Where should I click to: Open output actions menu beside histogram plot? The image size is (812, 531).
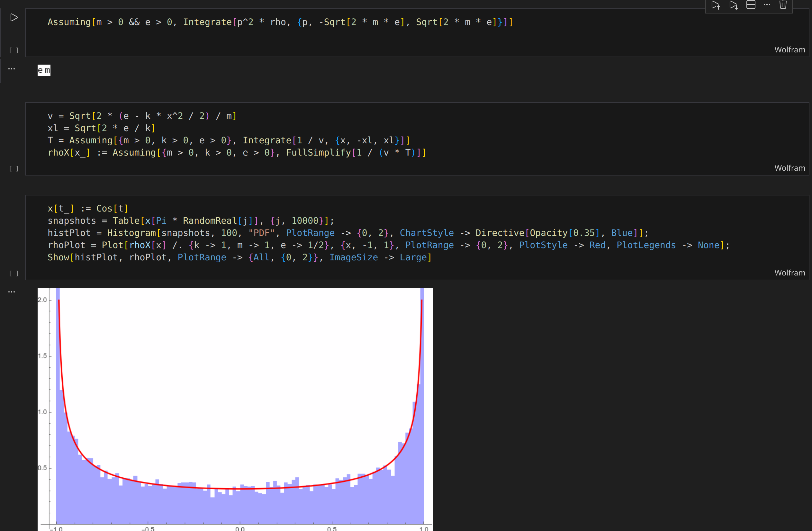pos(12,292)
